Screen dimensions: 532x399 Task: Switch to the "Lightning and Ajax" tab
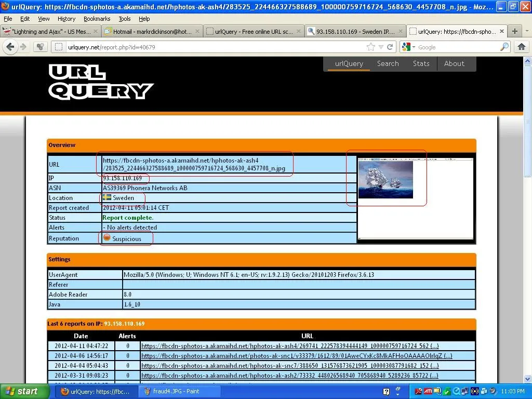pyautogui.click(x=50, y=31)
